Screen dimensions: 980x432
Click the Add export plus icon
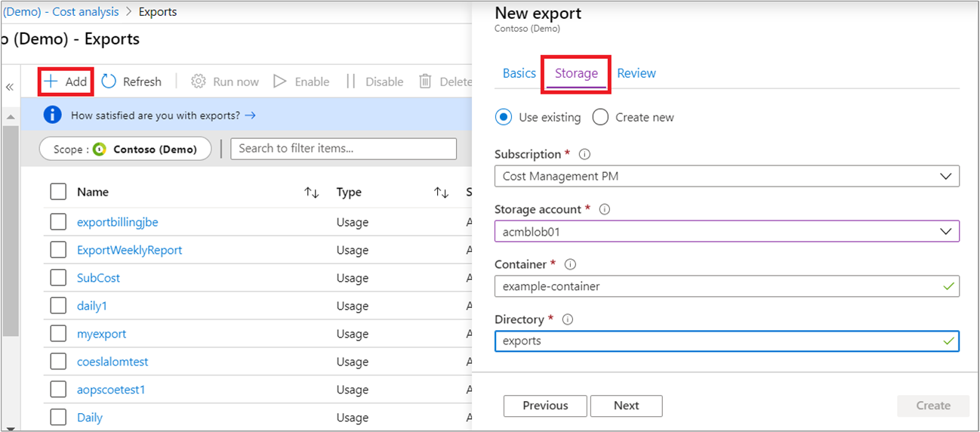point(51,82)
